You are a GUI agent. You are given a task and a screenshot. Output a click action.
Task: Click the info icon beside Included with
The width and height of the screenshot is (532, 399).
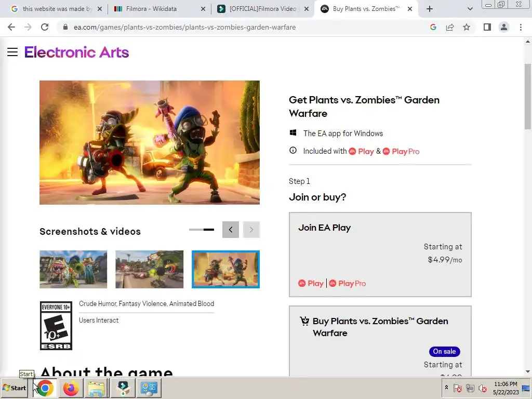[293, 150]
